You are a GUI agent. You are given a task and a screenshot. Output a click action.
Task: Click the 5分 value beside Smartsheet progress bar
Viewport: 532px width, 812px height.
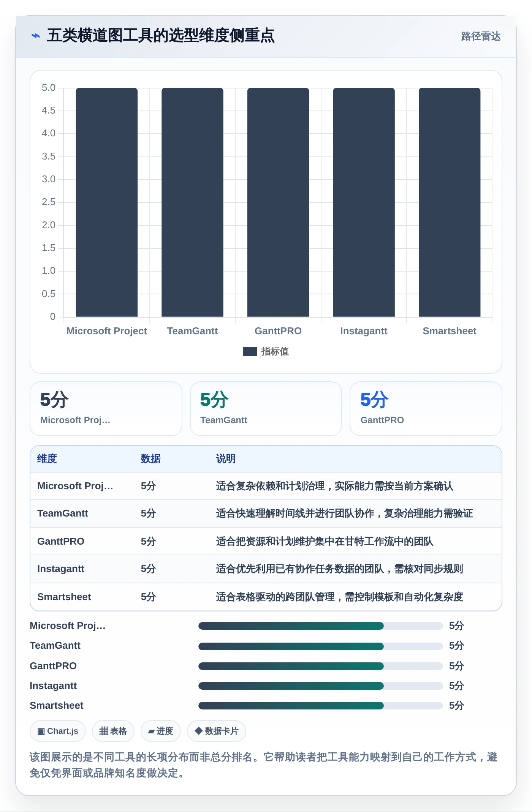coord(456,705)
